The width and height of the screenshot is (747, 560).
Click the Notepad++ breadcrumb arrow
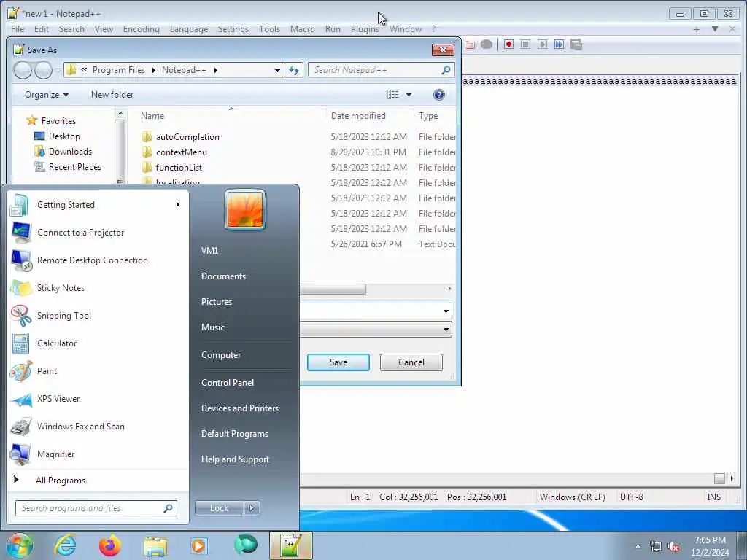(216, 70)
